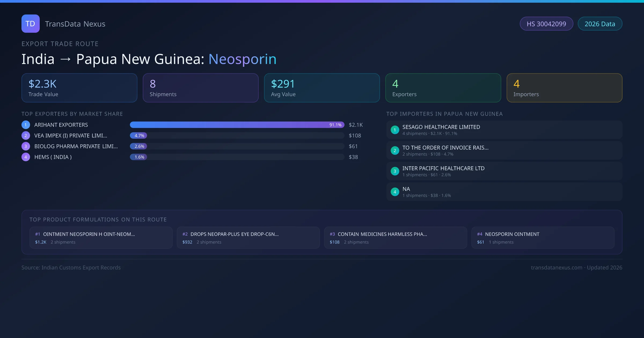Click rank 4 badge beside HEMS (India)
The height and width of the screenshot is (338, 644).
(x=26, y=157)
